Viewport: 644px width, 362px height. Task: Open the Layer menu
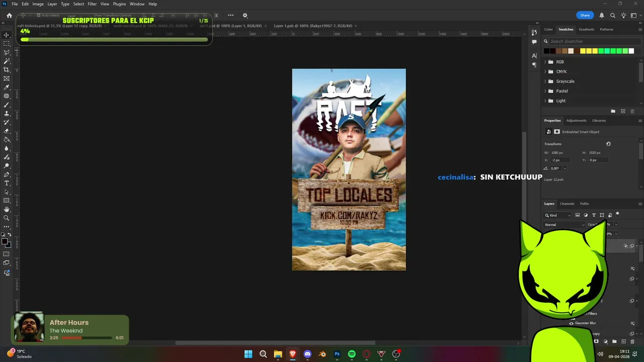[52, 4]
